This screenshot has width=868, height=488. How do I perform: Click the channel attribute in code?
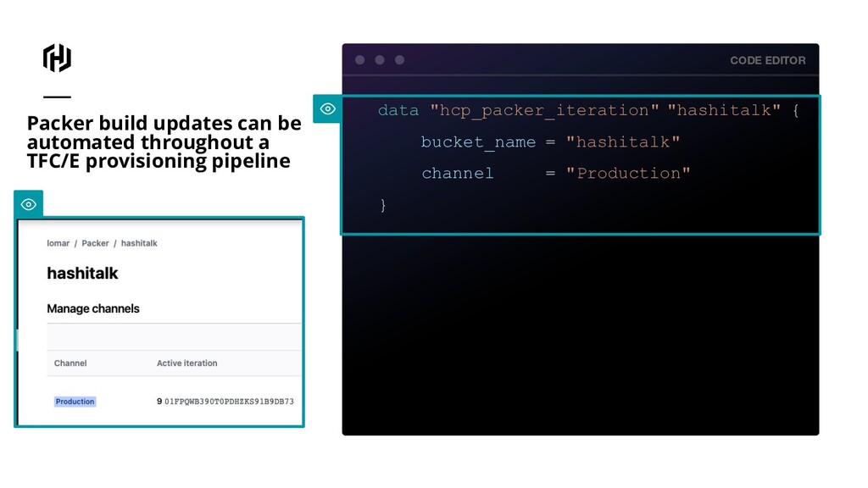[x=457, y=174]
